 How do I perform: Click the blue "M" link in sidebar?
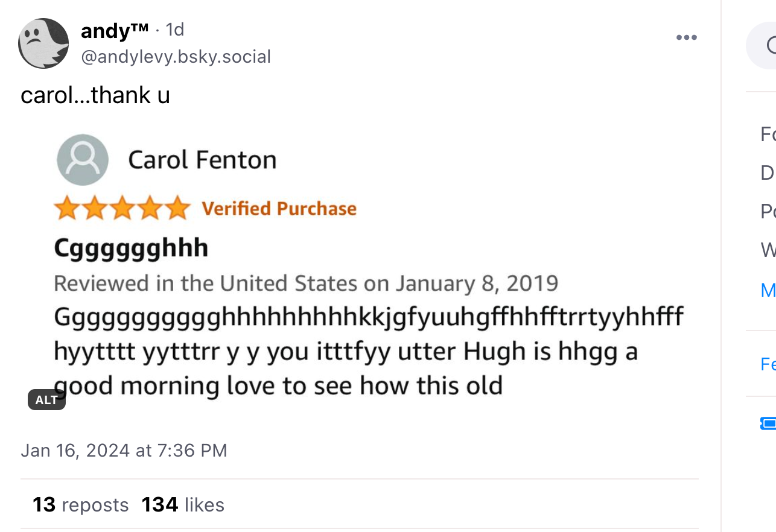pos(768,290)
